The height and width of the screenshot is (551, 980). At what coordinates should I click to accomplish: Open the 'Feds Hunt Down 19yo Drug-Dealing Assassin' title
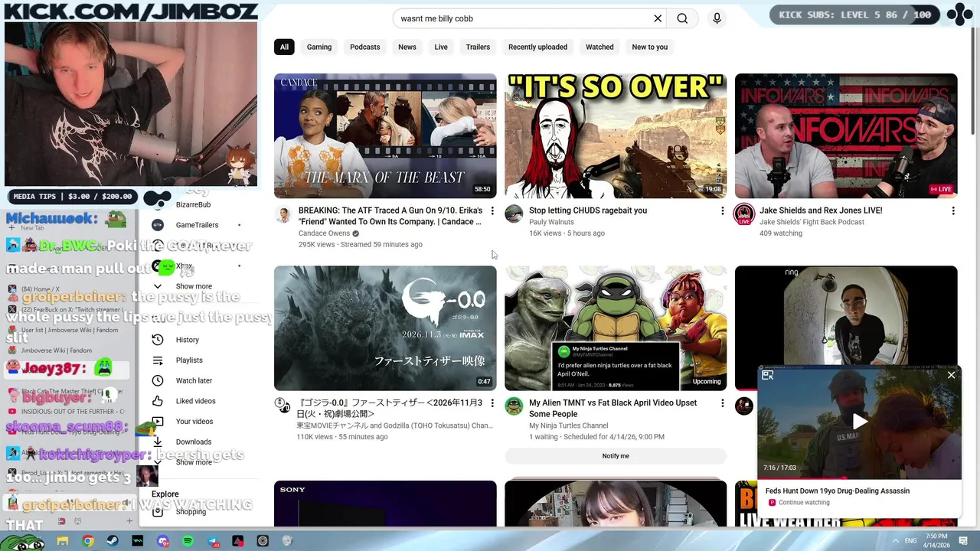[838, 491]
